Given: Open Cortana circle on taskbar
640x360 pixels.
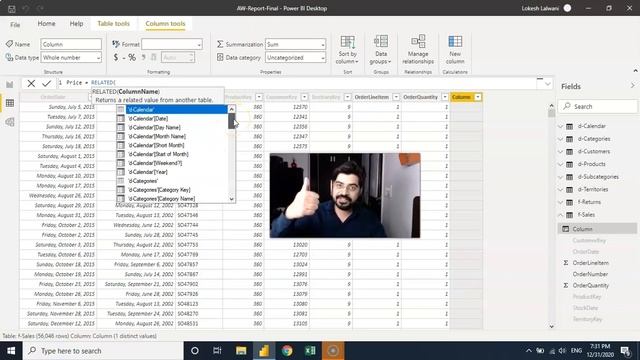Looking at the screenshot, I should click(195, 351).
